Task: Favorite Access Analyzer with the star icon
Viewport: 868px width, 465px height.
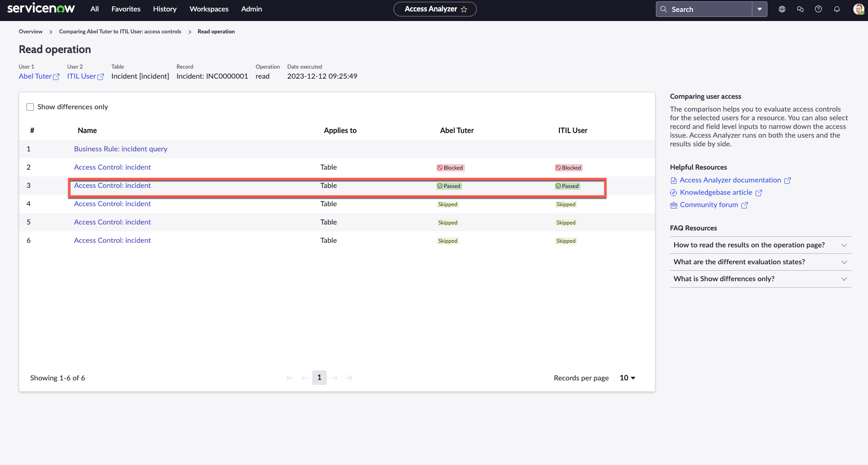Action: coord(464,9)
